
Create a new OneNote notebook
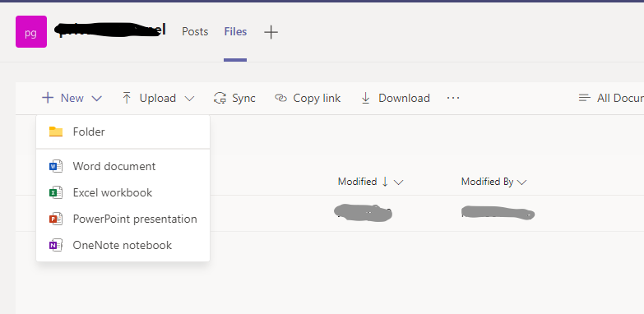(123, 245)
